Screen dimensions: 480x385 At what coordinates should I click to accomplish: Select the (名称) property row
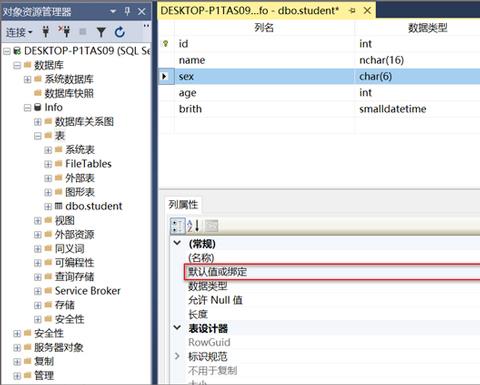(332, 258)
